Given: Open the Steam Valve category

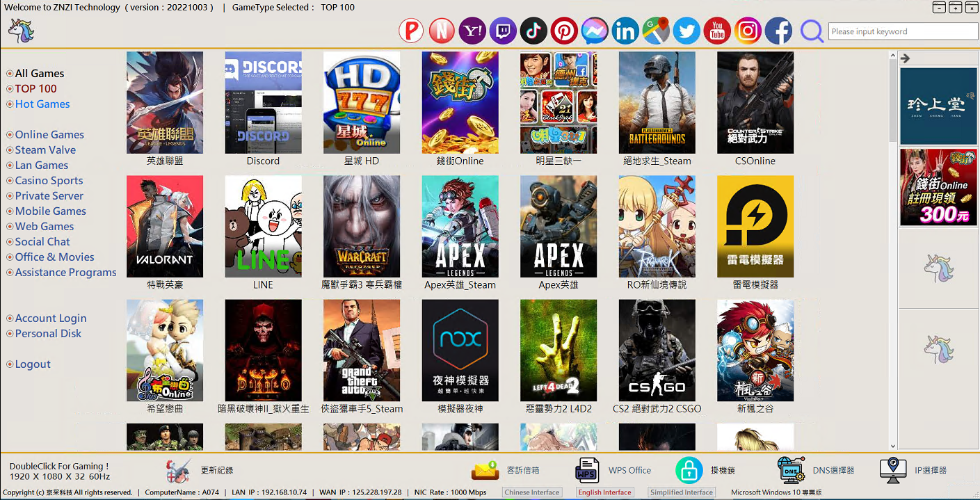Looking at the screenshot, I should click(45, 150).
